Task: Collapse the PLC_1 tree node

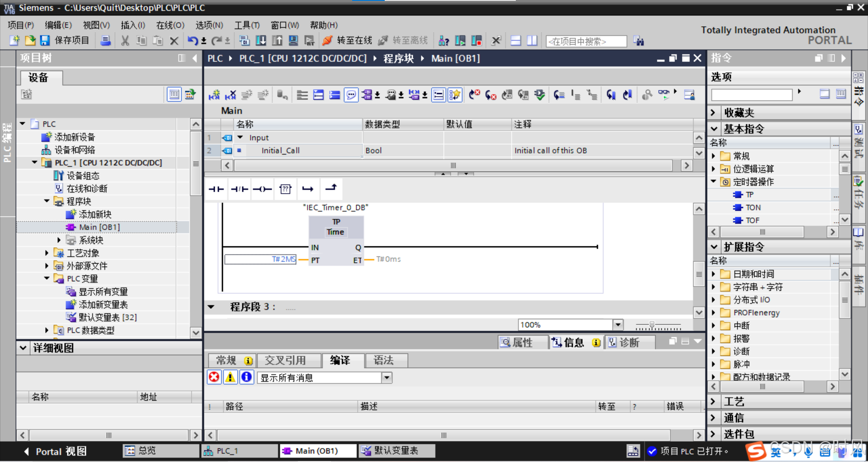Action: (35, 162)
